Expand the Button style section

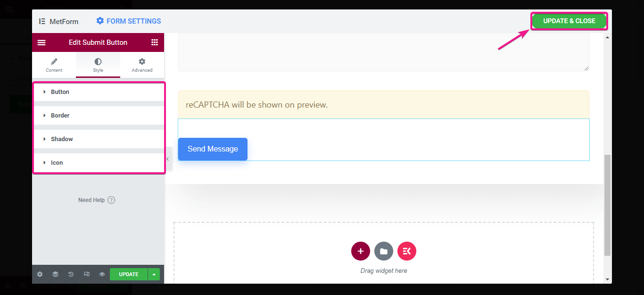coord(60,92)
